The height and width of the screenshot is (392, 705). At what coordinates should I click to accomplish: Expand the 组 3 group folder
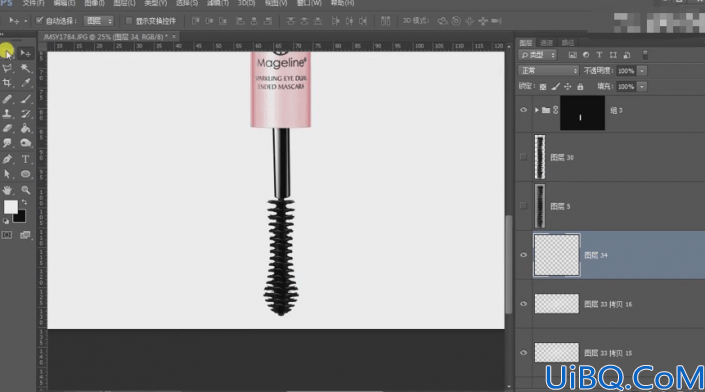[536, 110]
